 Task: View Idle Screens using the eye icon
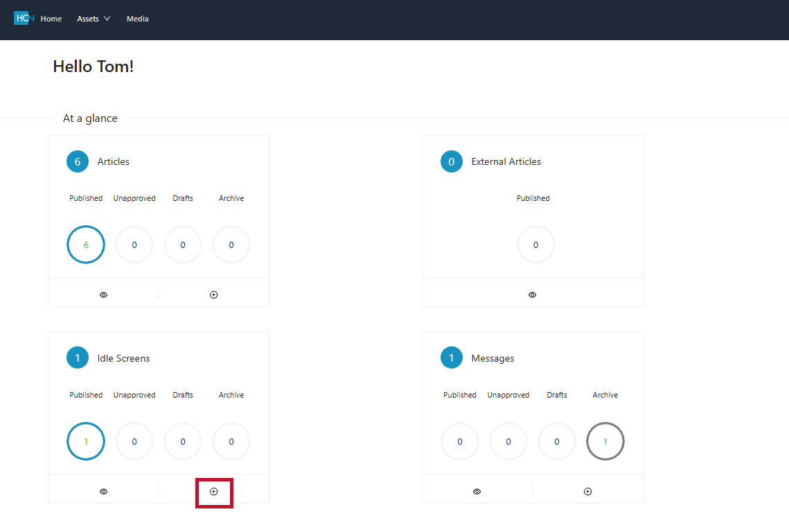coord(103,491)
